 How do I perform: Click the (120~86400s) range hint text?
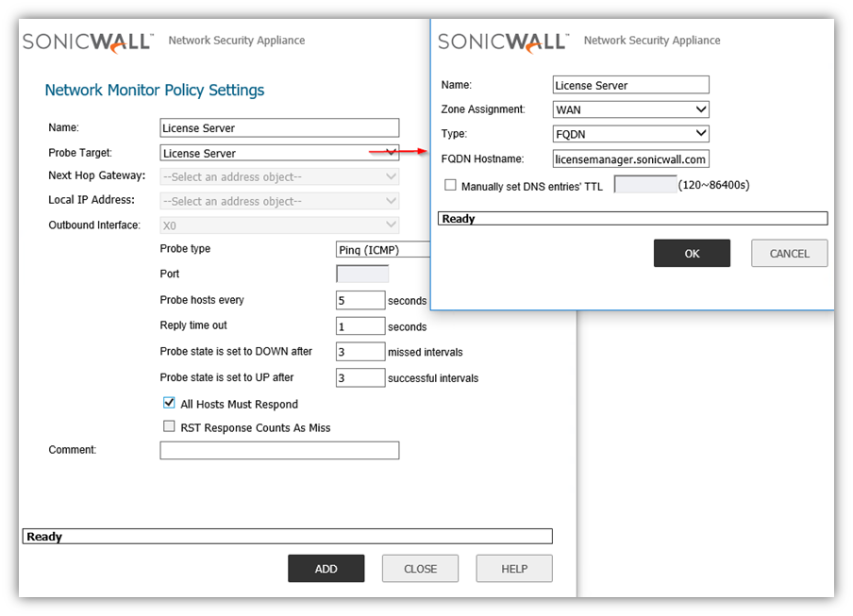tap(713, 185)
